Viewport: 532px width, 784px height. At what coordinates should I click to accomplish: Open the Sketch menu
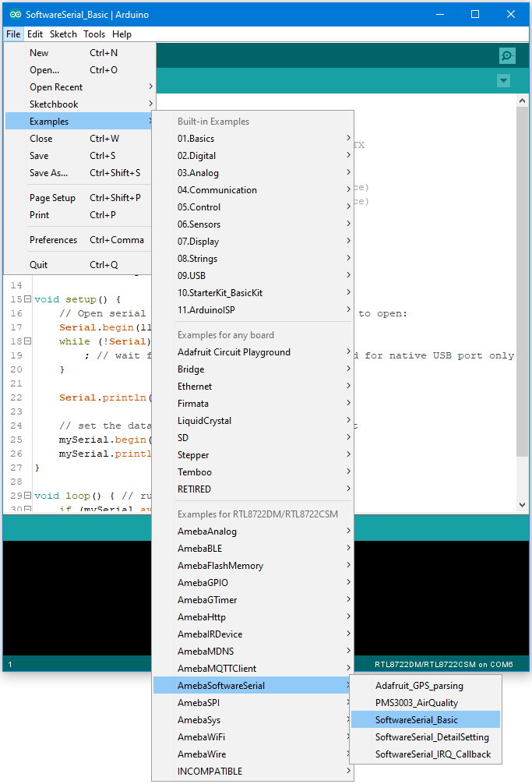pyautogui.click(x=63, y=34)
